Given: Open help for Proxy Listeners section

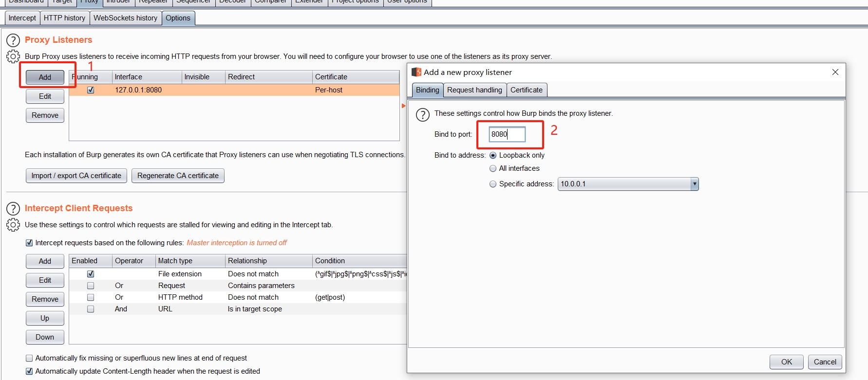Looking at the screenshot, I should (13, 40).
